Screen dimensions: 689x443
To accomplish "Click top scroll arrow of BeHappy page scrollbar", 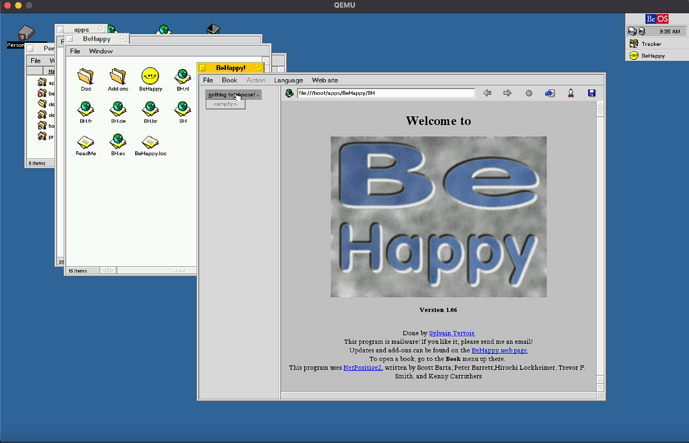I will coord(600,105).
